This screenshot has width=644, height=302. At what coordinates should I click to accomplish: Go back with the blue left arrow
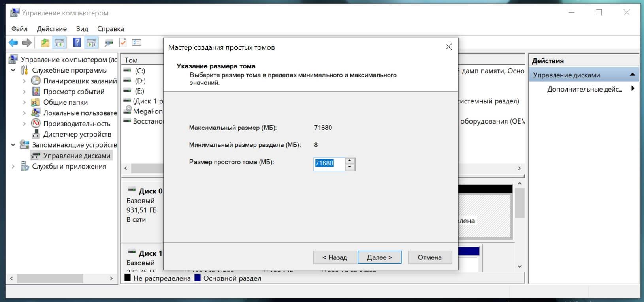13,43
